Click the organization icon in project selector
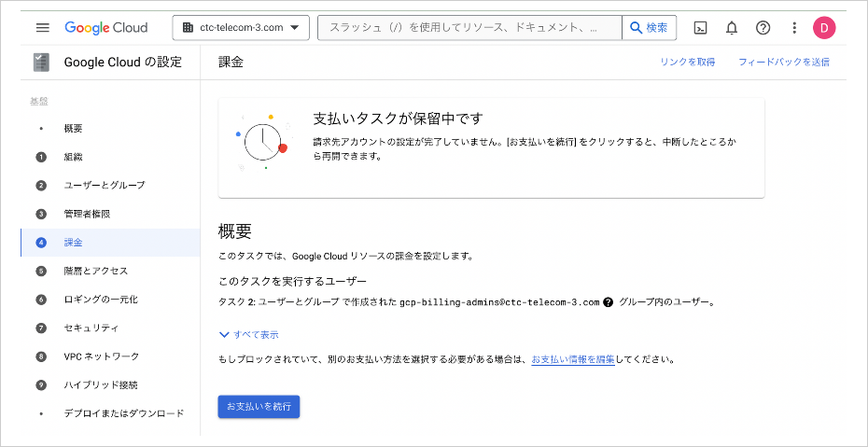The image size is (868, 447). pos(188,28)
